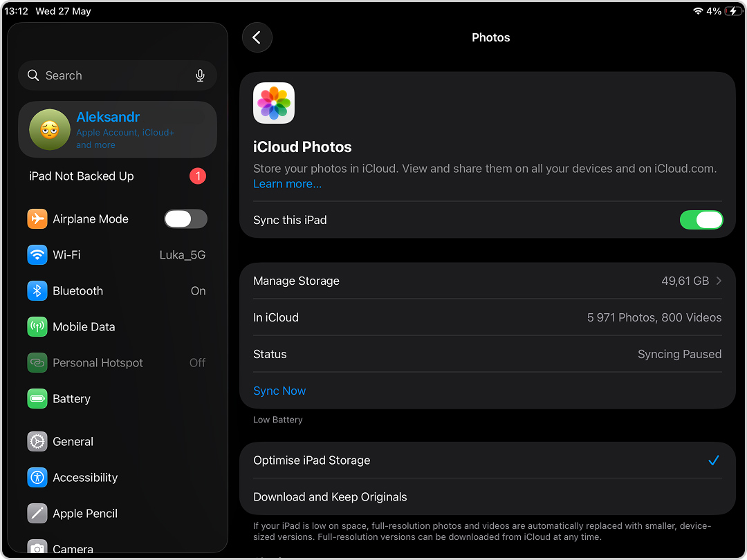The image size is (747, 560).
Task: Tap the 49,61 GB storage value
Action: 685,281
